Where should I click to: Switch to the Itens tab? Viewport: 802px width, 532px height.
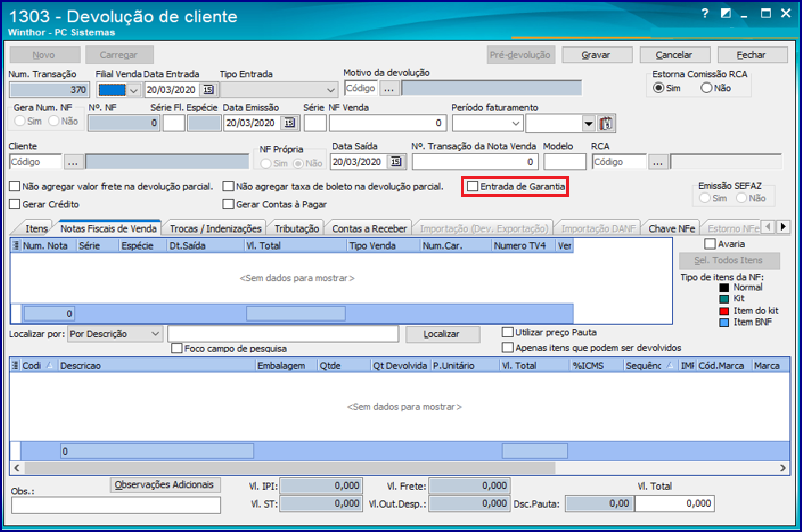36,229
